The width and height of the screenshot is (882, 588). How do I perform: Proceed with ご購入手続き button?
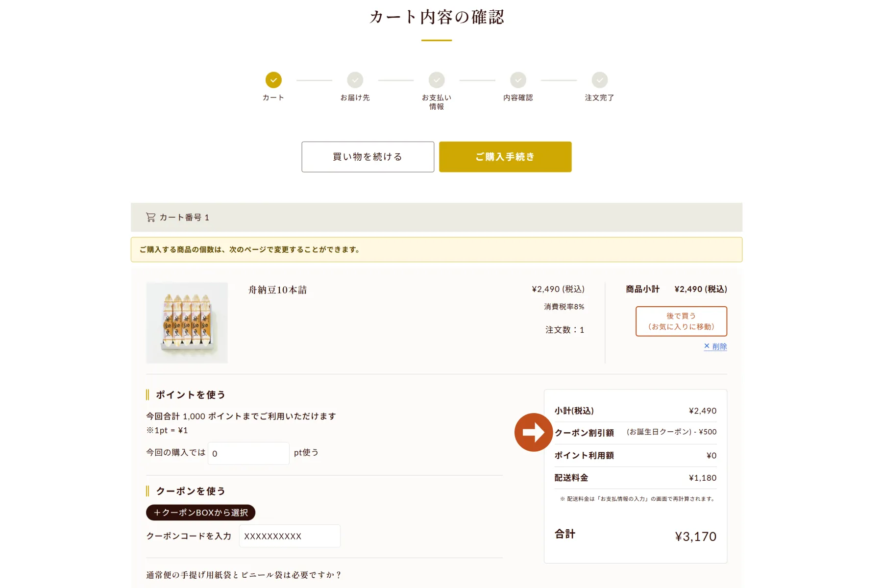(x=505, y=157)
